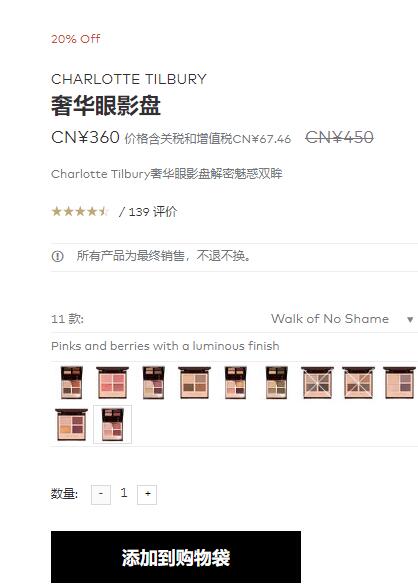The width and height of the screenshot is (418, 587).
Task: Select the first eyeshadow palette swatch
Action: tap(71, 383)
